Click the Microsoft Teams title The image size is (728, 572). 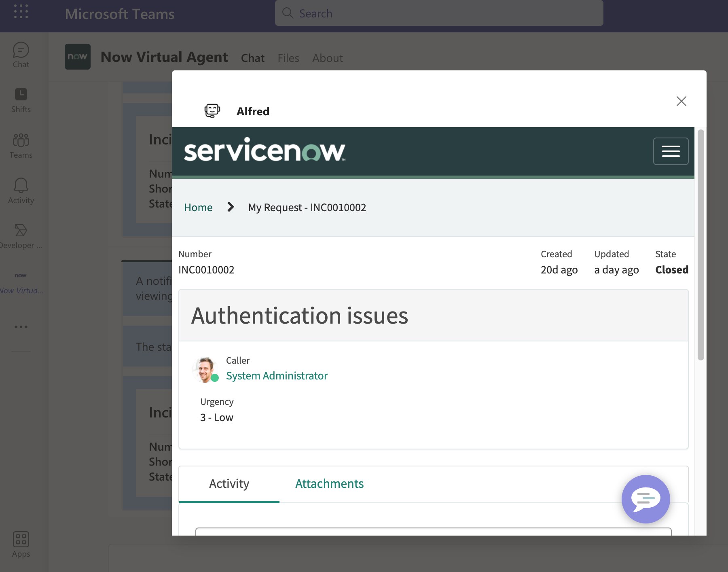point(120,14)
